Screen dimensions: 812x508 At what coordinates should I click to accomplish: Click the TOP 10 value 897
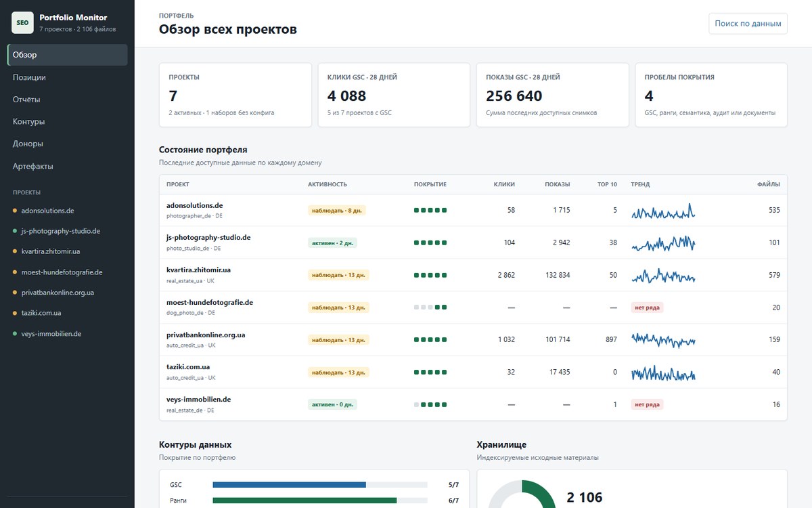pyautogui.click(x=611, y=339)
